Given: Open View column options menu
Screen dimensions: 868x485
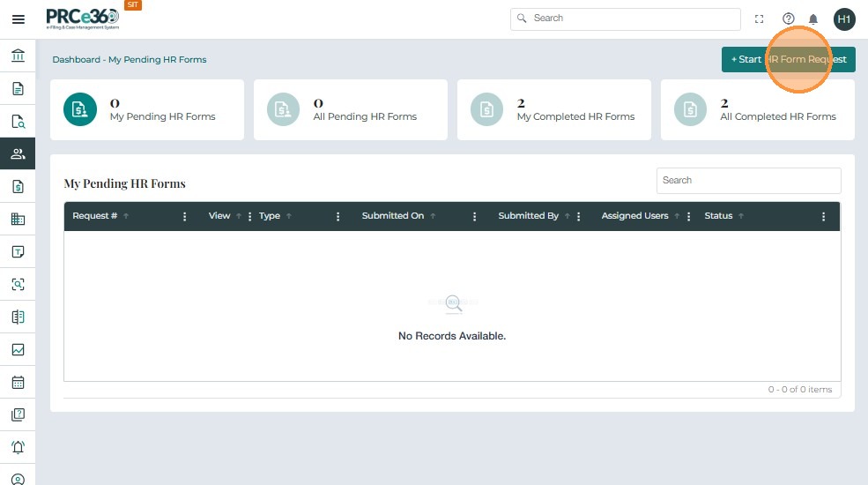Looking at the screenshot, I should coord(249,216).
